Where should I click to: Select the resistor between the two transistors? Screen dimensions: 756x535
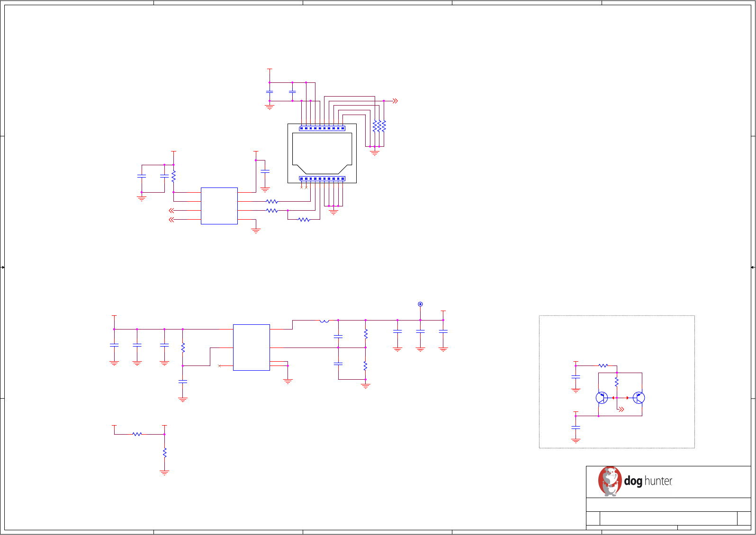(x=617, y=382)
